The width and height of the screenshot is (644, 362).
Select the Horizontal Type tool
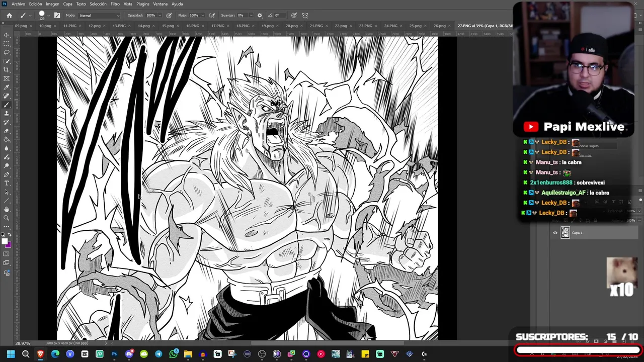coord(7,183)
